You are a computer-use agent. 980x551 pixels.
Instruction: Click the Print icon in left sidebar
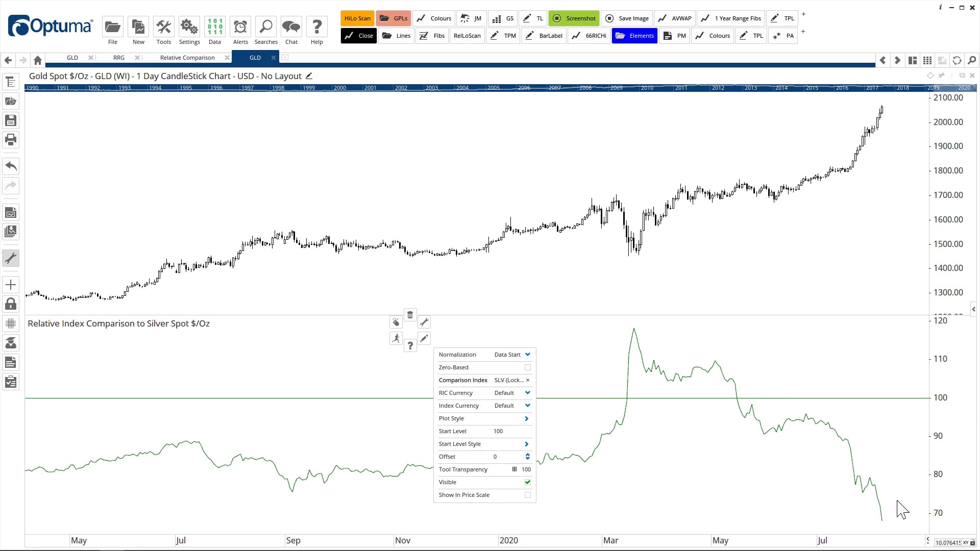11,139
